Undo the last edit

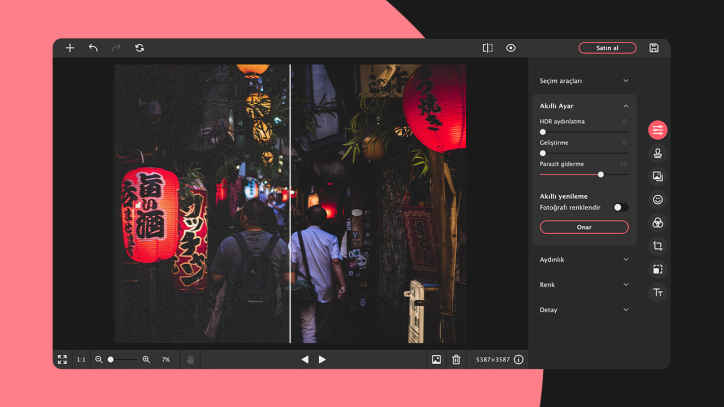93,48
